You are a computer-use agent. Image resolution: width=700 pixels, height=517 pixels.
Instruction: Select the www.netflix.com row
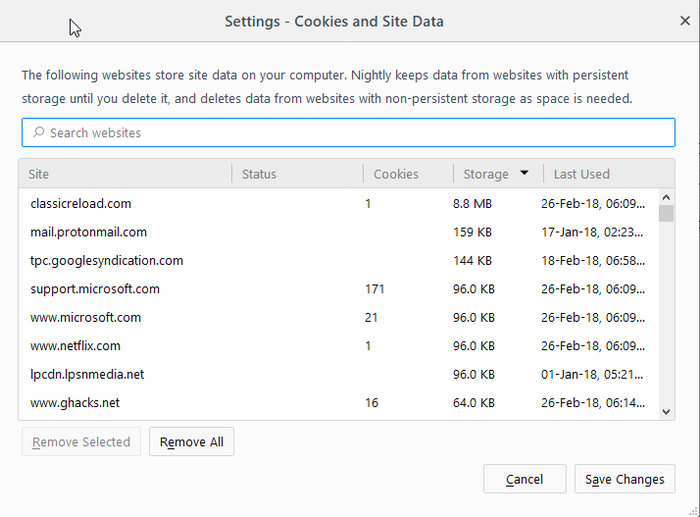[x=76, y=346]
